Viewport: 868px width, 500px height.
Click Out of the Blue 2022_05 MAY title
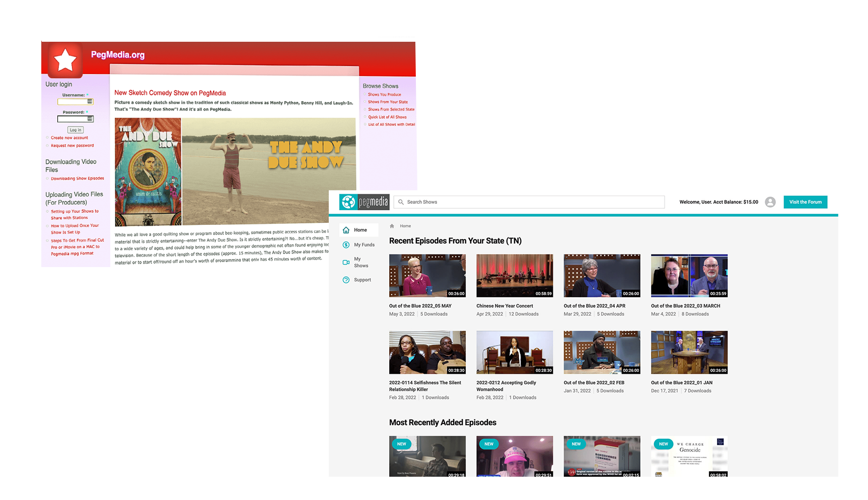(420, 306)
